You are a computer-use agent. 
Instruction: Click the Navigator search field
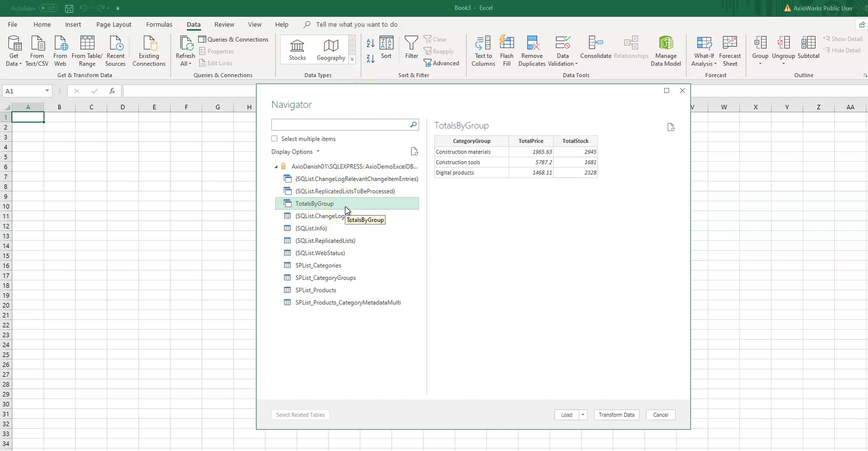pyautogui.click(x=340, y=125)
